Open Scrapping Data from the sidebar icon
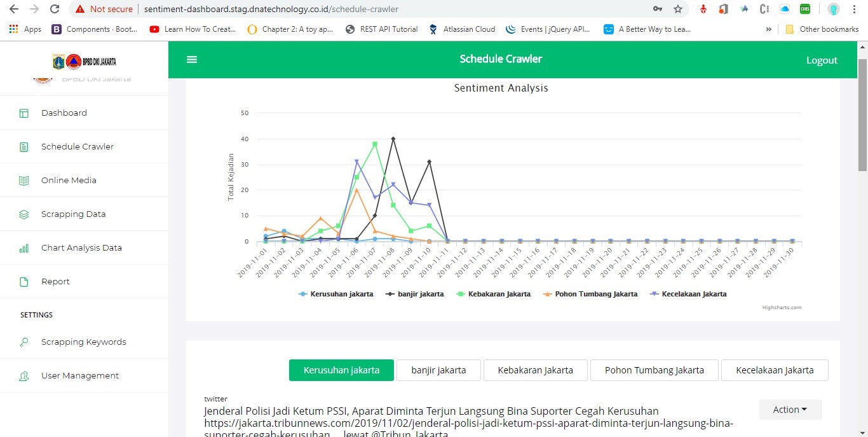 (x=25, y=214)
